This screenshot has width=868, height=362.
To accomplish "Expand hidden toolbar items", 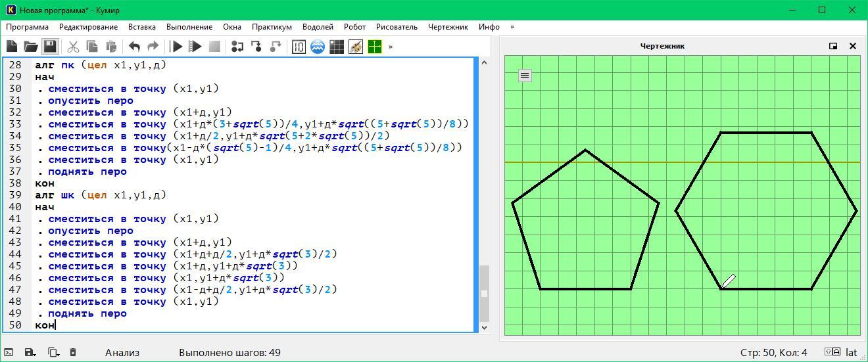I will [391, 47].
